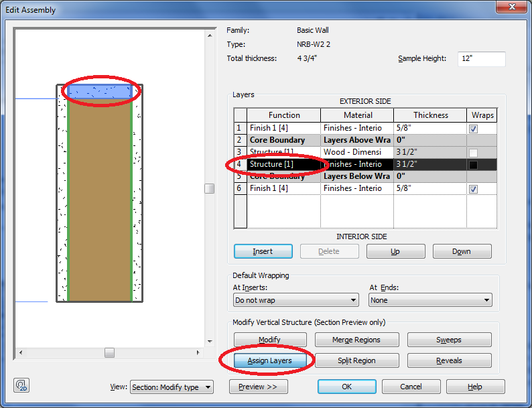Click the Split Region button

tap(356, 360)
